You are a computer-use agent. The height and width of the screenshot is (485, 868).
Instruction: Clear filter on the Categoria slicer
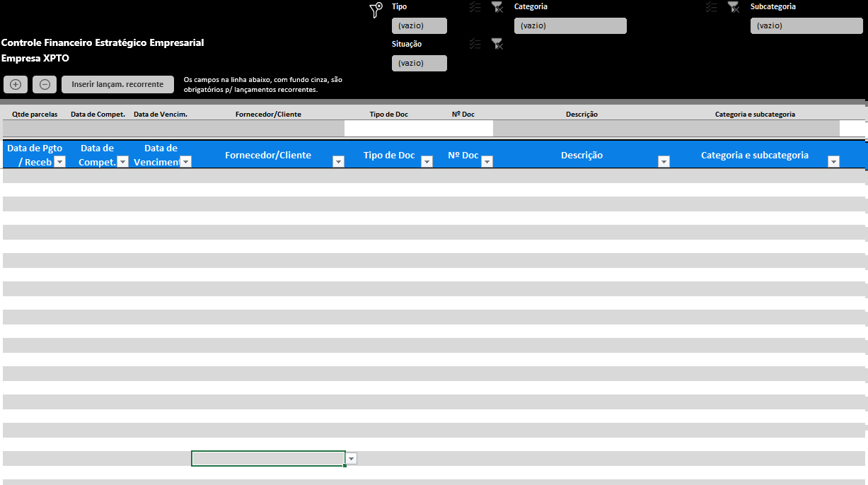[733, 7]
